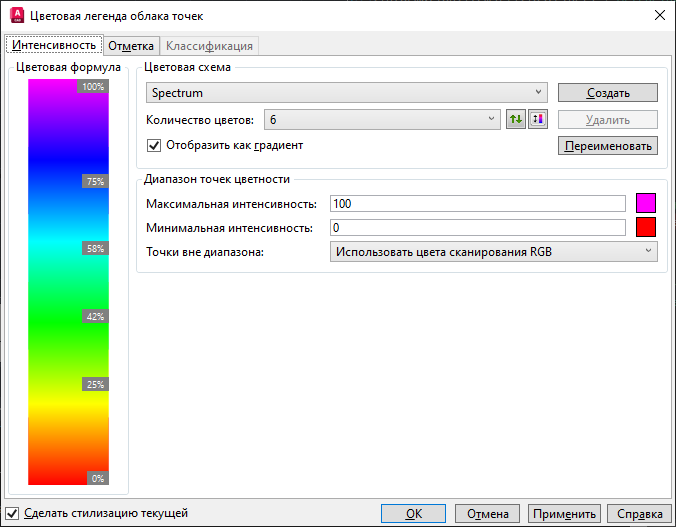
Task: Switch to the Интенсивность tab
Action: coord(54,45)
